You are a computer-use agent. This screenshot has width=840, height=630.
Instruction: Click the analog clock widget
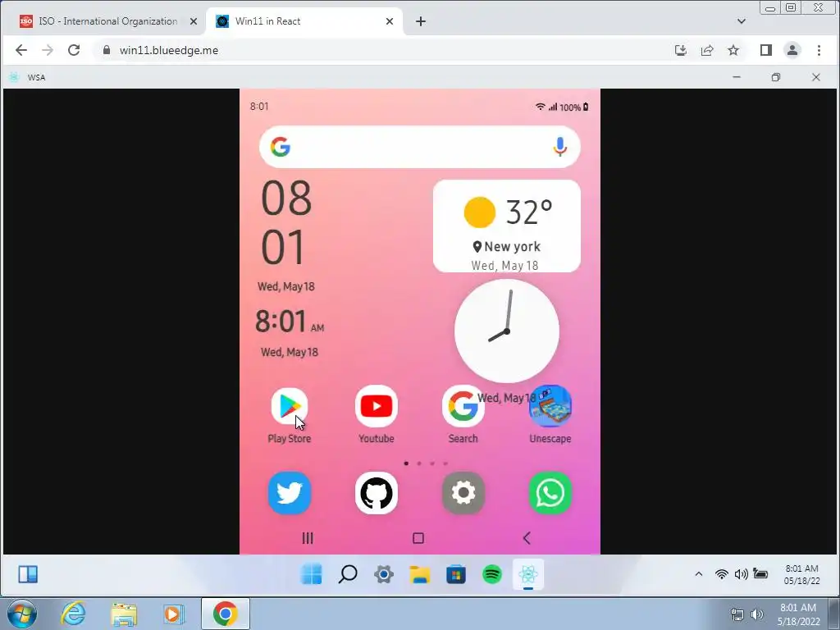(x=506, y=331)
